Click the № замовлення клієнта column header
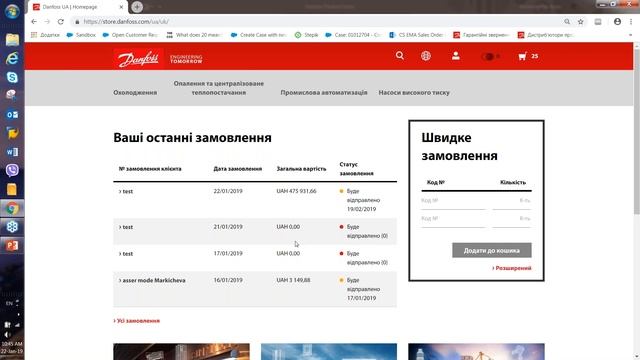The height and width of the screenshot is (360, 640). coord(150,169)
